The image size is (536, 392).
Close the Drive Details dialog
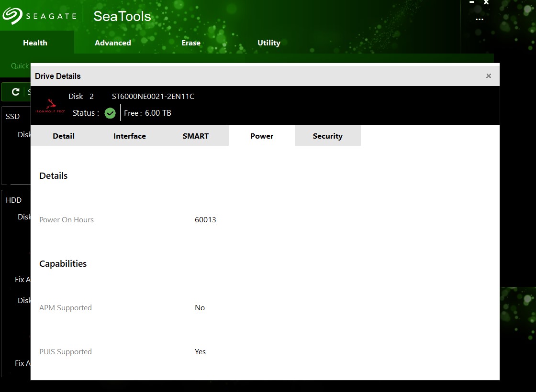489,76
